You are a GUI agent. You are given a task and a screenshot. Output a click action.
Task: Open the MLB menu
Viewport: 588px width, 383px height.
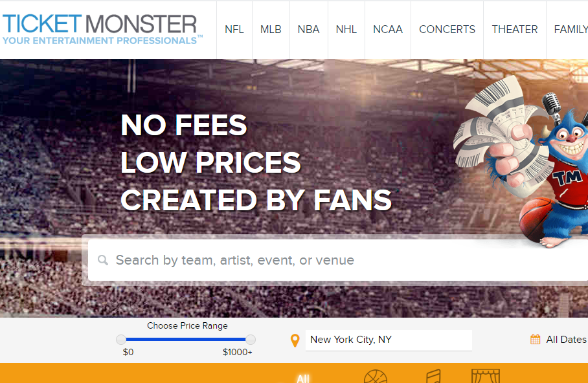[271, 30]
